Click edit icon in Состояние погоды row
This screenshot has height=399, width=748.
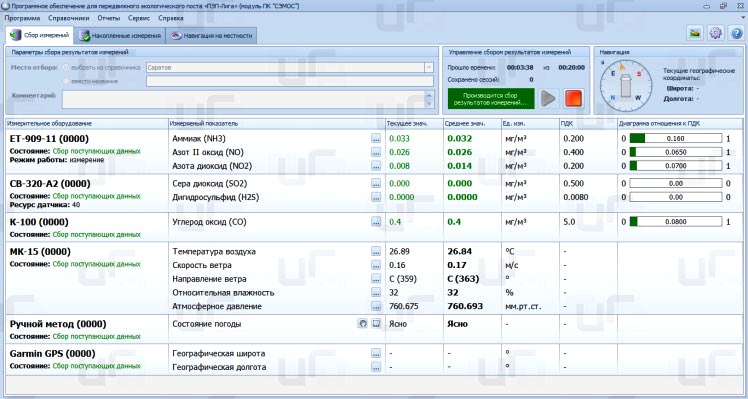[376, 324]
